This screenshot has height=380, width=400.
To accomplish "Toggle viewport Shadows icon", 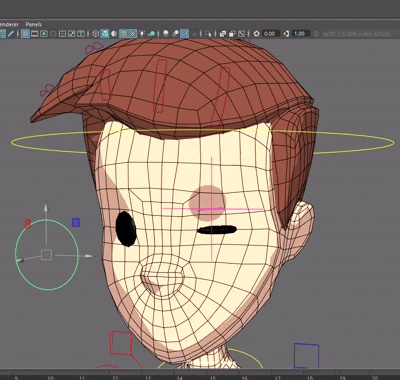I will (x=152, y=34).
